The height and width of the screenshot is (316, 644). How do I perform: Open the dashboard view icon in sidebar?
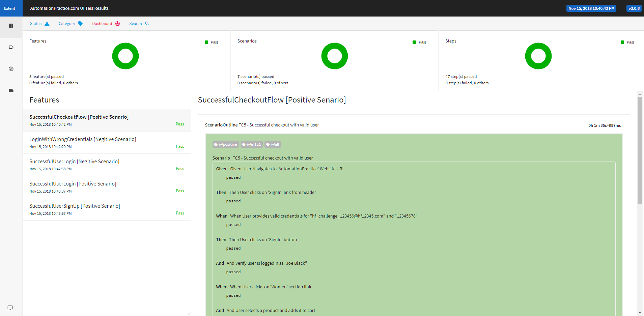[x=11, y=69]
